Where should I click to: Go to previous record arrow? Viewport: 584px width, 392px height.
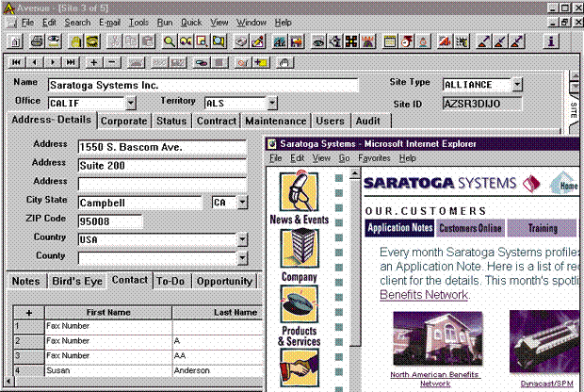(34, 62)
